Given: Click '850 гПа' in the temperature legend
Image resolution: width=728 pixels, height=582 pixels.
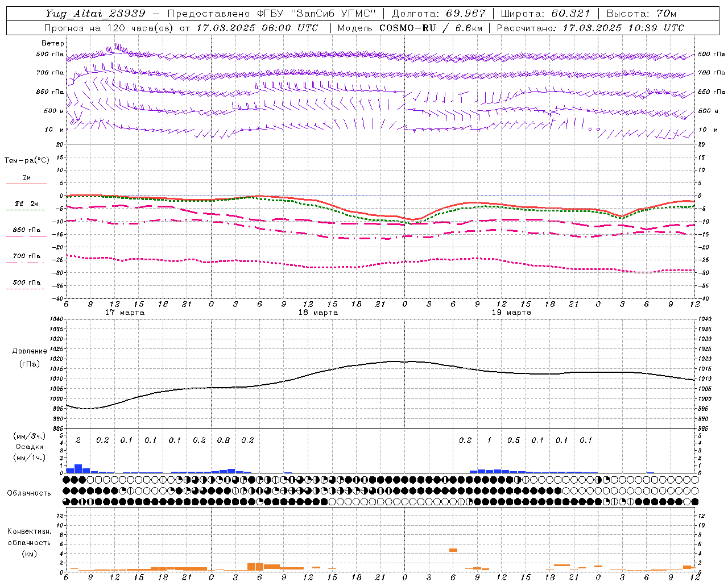Looking at the screenshot, I should pos(27,230).
